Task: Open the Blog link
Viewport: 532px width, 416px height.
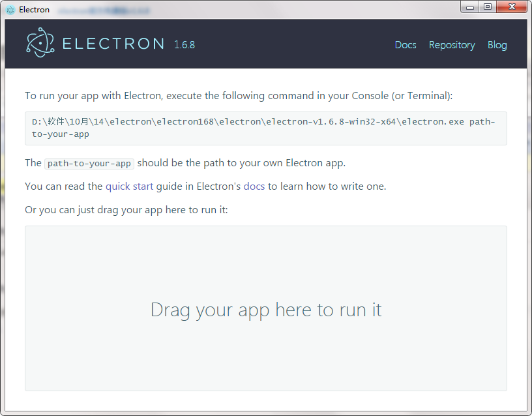Action: pyautogui.click(x=497, y=45)
